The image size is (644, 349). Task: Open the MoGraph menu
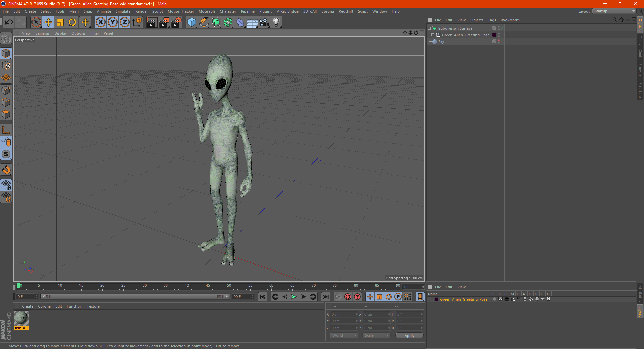click(x=207, y=11)
